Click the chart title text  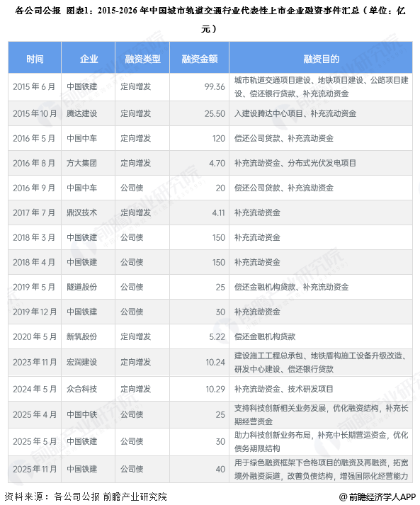tap(210, 20)
